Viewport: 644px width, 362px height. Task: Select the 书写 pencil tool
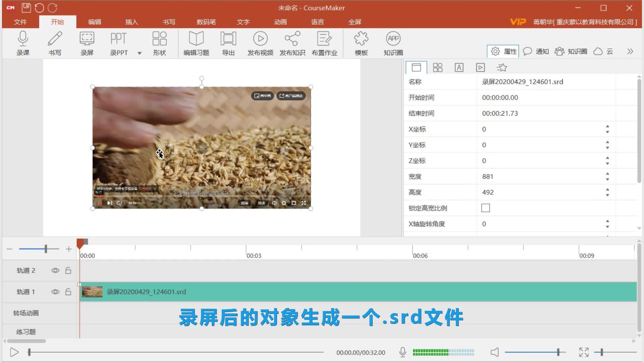55,43
